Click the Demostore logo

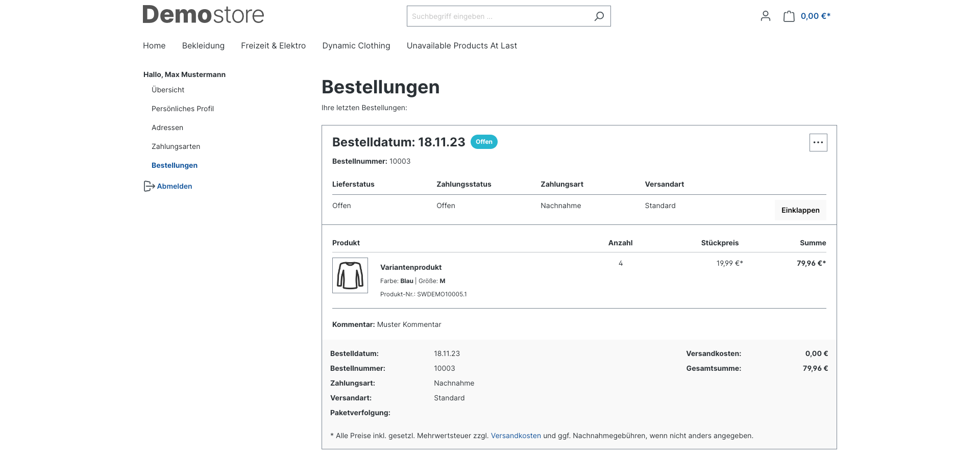[x=203, y=15]
